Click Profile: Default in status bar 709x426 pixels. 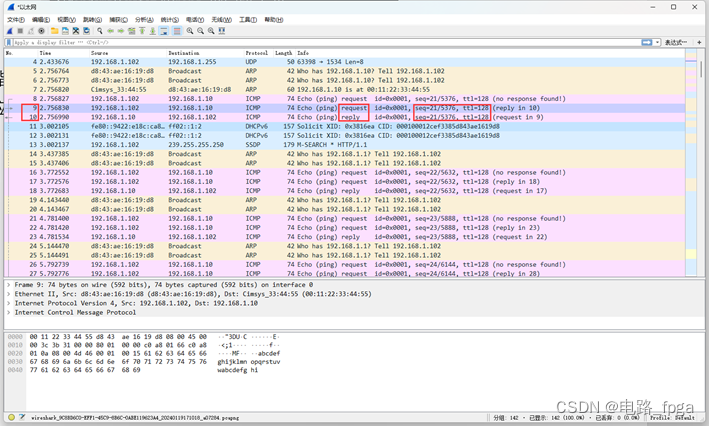coord(674,417)
